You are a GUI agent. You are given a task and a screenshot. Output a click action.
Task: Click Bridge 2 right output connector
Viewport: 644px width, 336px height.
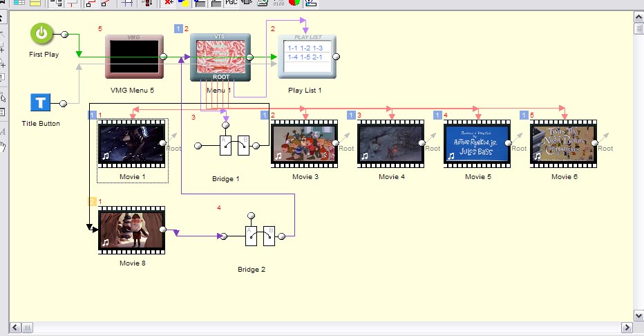[281, 236]
